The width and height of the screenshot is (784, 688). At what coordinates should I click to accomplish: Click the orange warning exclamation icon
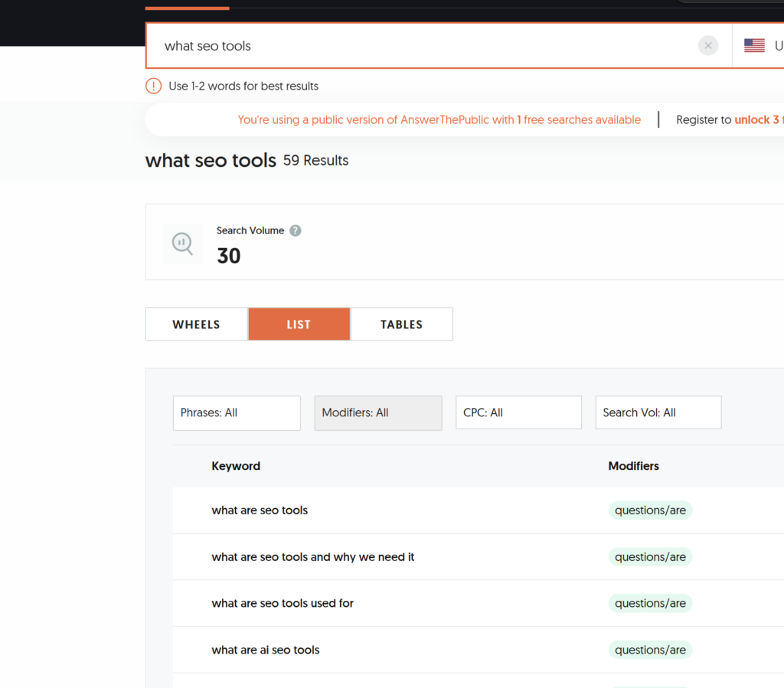pos(154,86)
